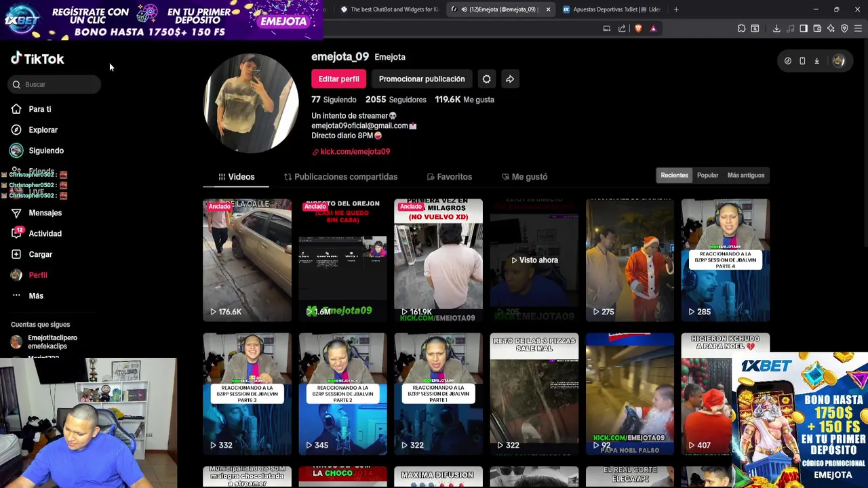868x488 pixels.
Task: Close the Emejota TikTok browser tab
Action: [548, 9]
